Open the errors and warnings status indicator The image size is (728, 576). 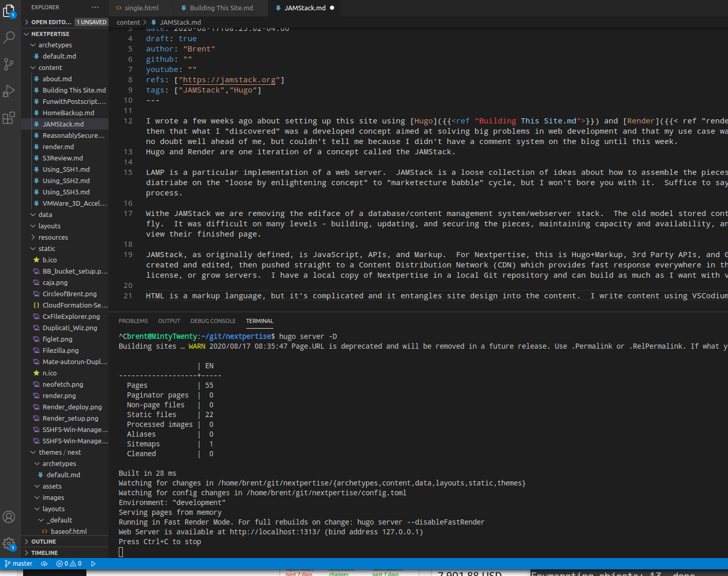(x=69, y=564)
